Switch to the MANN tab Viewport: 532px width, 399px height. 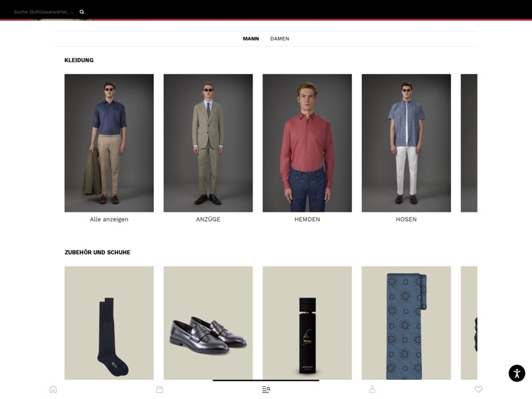coord(250,39)
